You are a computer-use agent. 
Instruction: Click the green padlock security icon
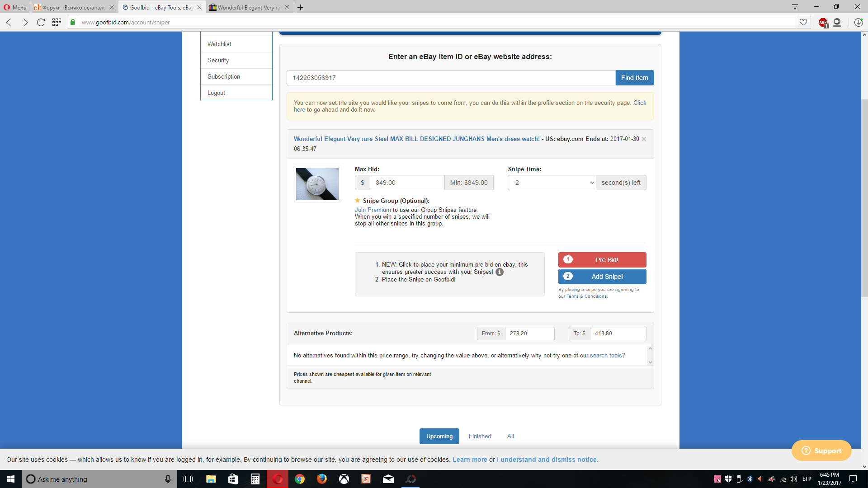click(73, 22)
